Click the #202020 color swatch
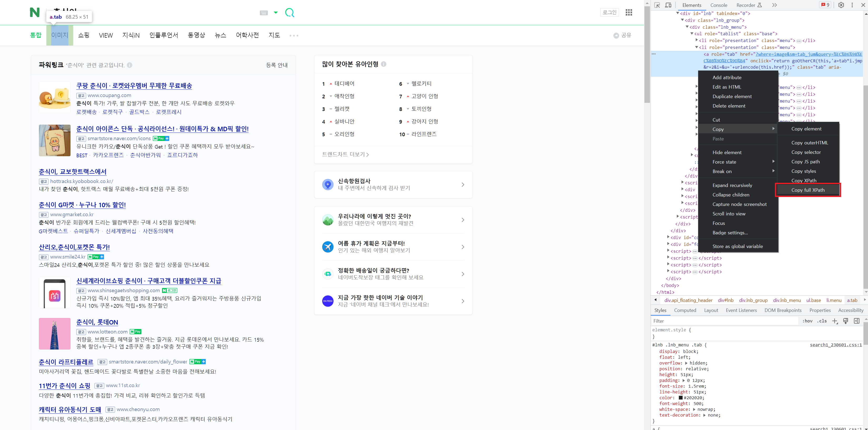 pos(681,398)
